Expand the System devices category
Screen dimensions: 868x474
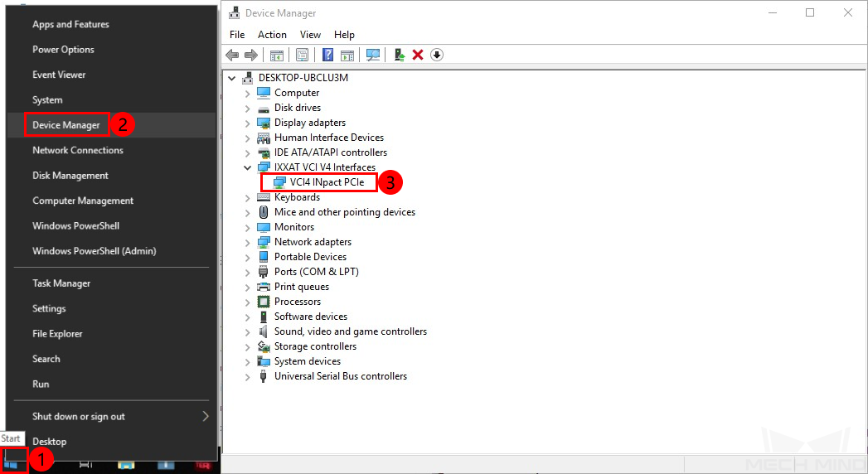pyautogui.click(x=247, y=362)
